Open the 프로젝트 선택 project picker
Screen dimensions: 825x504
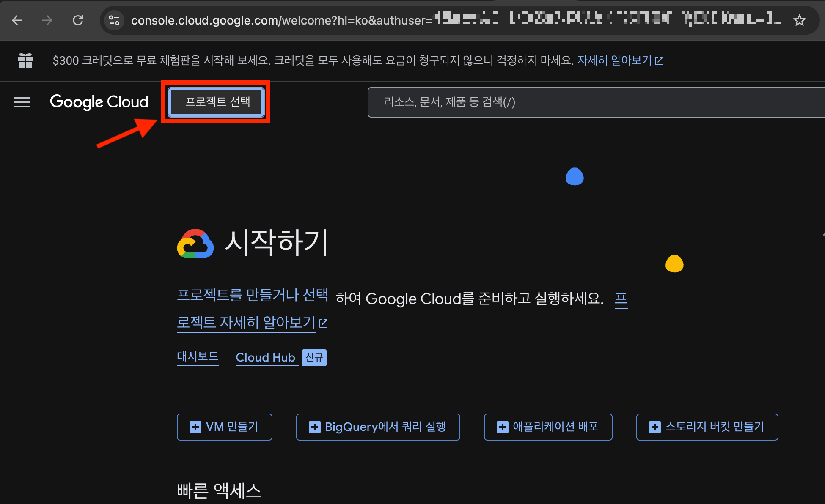[x=216, y=102]
